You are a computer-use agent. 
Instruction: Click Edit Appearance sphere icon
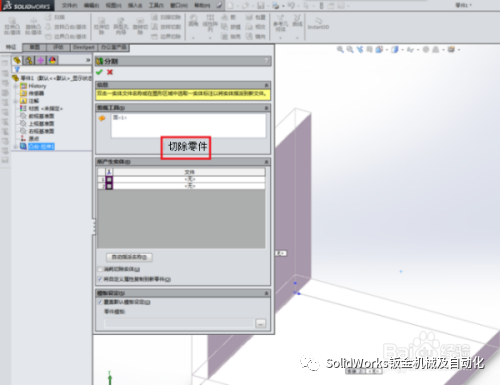point(426,50)
